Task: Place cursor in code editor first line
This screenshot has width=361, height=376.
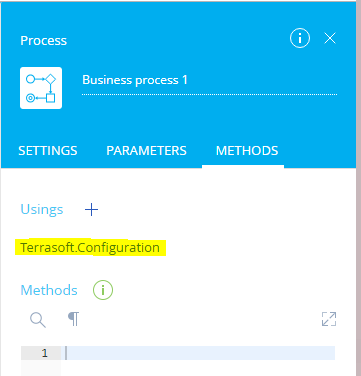Action: (x=198, y=353)
